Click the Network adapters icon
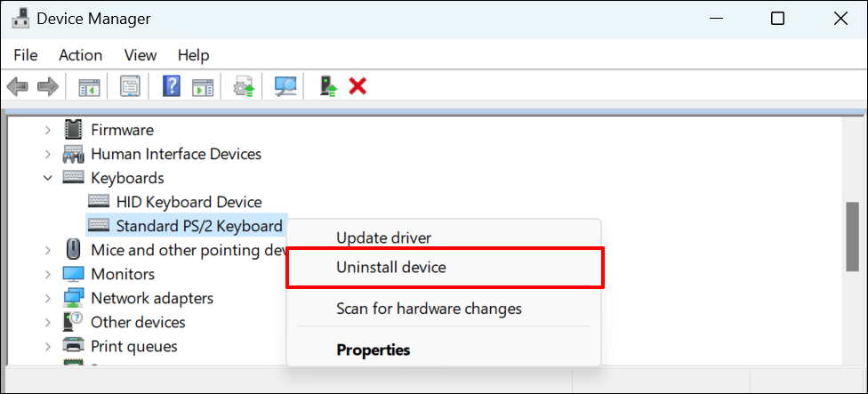Screen dimensions: 868x394 pyautogui.click(x=73, y=298)
